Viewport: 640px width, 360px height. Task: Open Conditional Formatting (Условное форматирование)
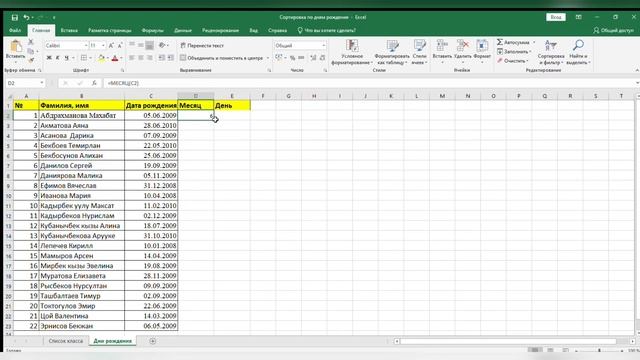click(x=352, y=52)
